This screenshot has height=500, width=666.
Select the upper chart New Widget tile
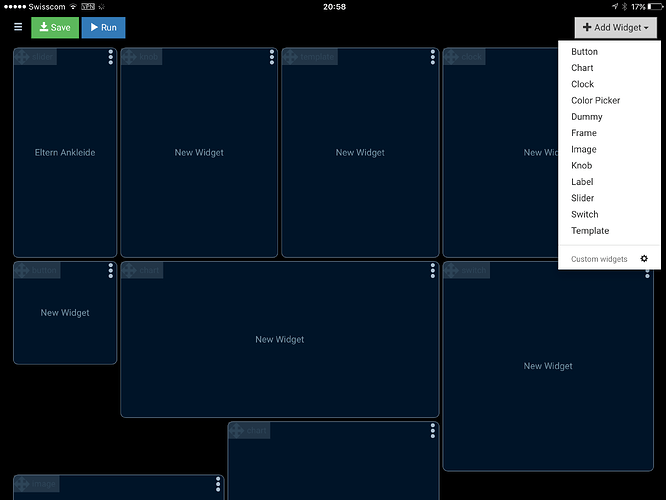(x=279, y=339)
